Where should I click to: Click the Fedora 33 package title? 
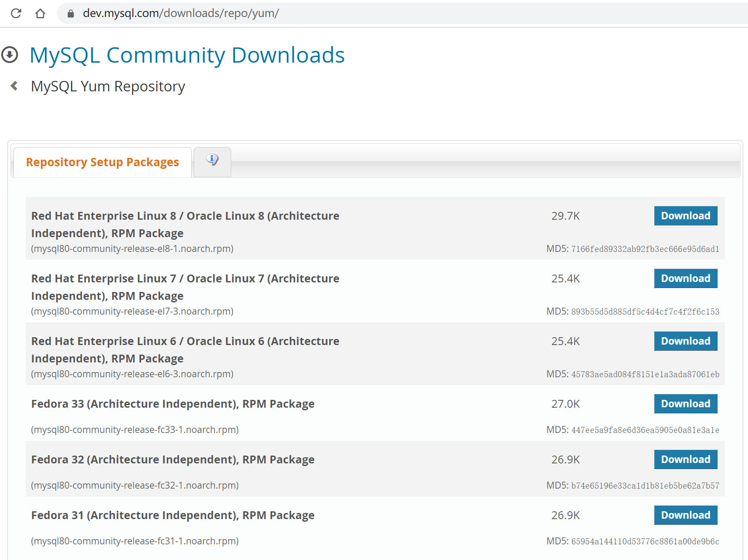173,404
